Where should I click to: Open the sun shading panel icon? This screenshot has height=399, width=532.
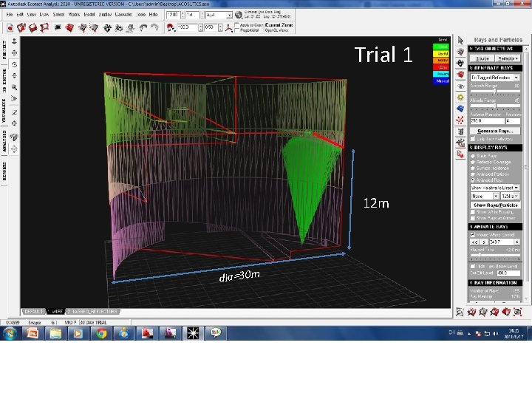click(460, 98)
